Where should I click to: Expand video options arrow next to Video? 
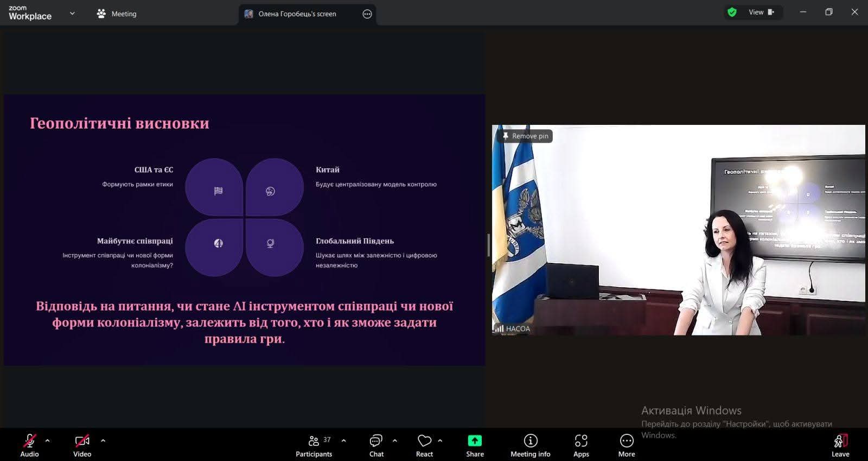click(103, 440)
